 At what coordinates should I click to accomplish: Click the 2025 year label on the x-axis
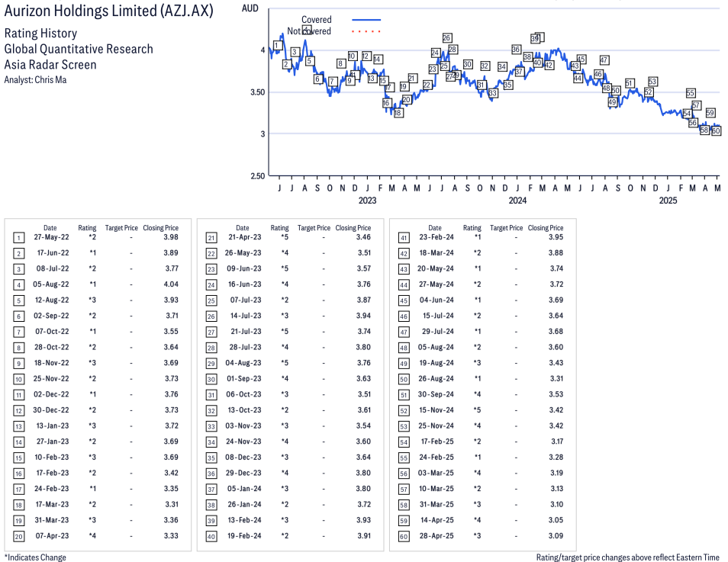click(668, 201)
